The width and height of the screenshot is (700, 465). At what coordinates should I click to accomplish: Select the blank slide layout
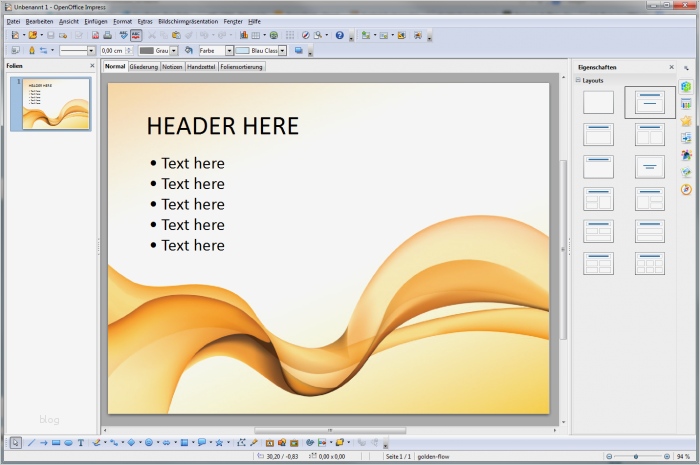click(598, 102)
